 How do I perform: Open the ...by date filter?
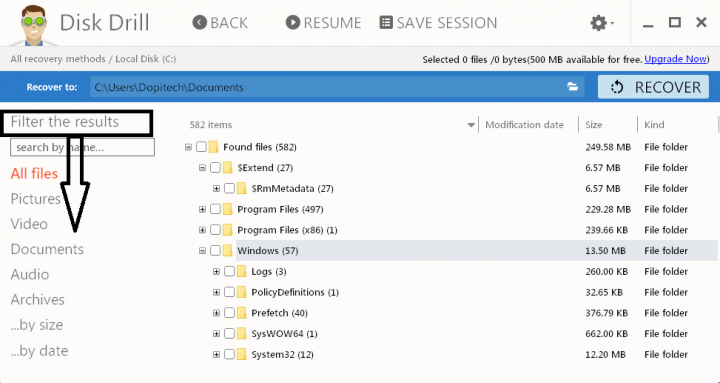pos(39,351)
